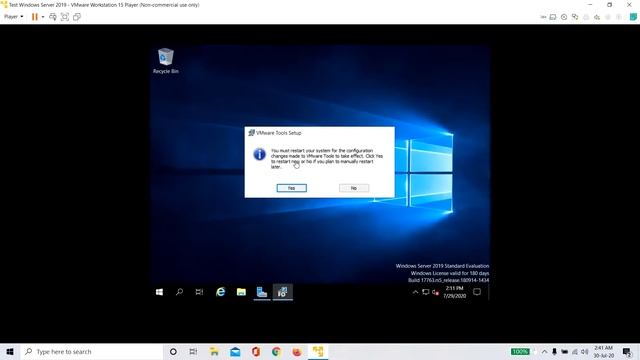The height and width of the screenshot is (360, 640).
Task: Open Office app in host taskbar
Action: (256, 351)
